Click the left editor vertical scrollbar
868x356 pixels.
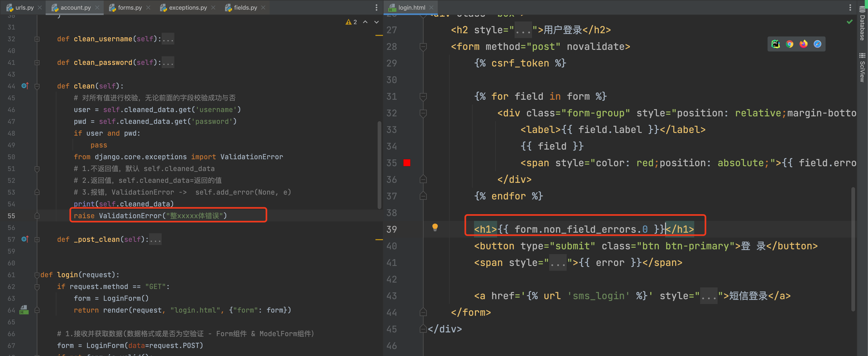point(379,165)
